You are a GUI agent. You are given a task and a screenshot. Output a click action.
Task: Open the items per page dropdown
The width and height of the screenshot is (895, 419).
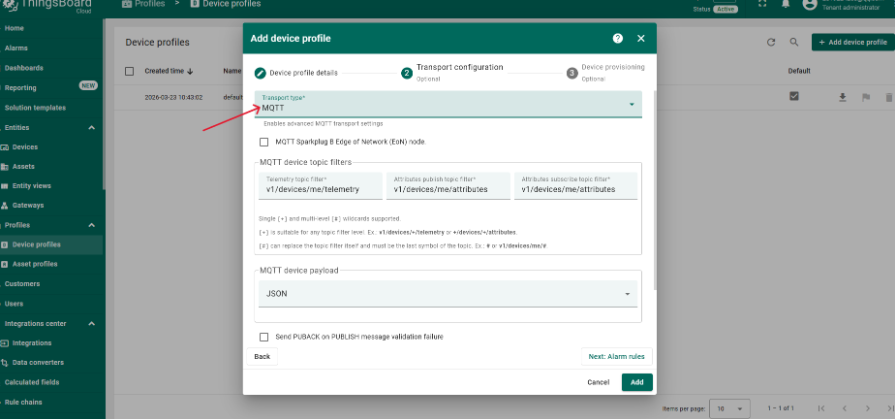[735, 408]
